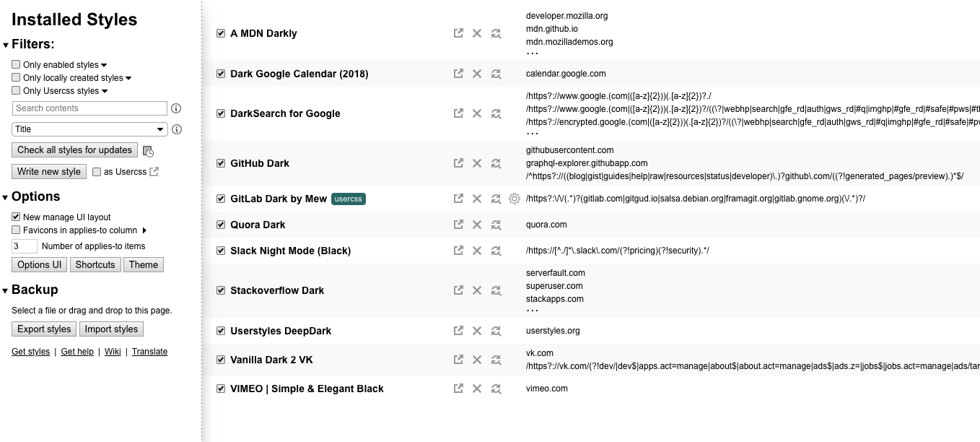The width and height of the screenshot is (980, 442).
Task: Open Slack Night Mode homepage icon
Action: click(458, 251)
